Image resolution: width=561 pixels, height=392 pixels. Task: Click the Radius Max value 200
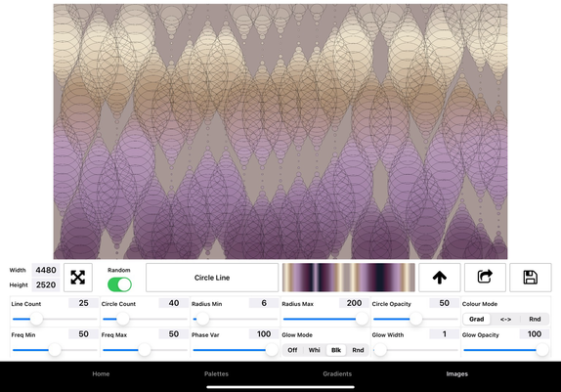(354, 303)
